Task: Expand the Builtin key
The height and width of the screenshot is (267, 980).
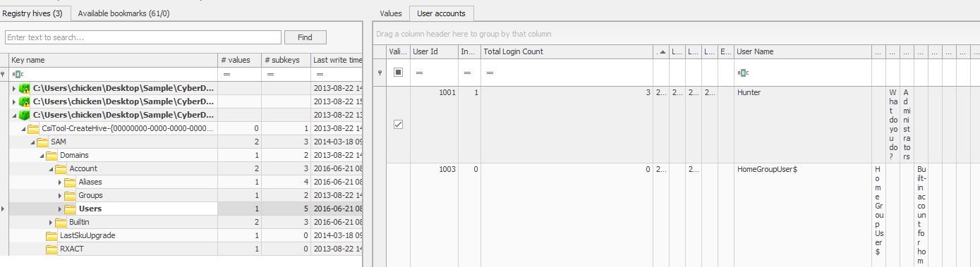Action: tap(50, 222)
